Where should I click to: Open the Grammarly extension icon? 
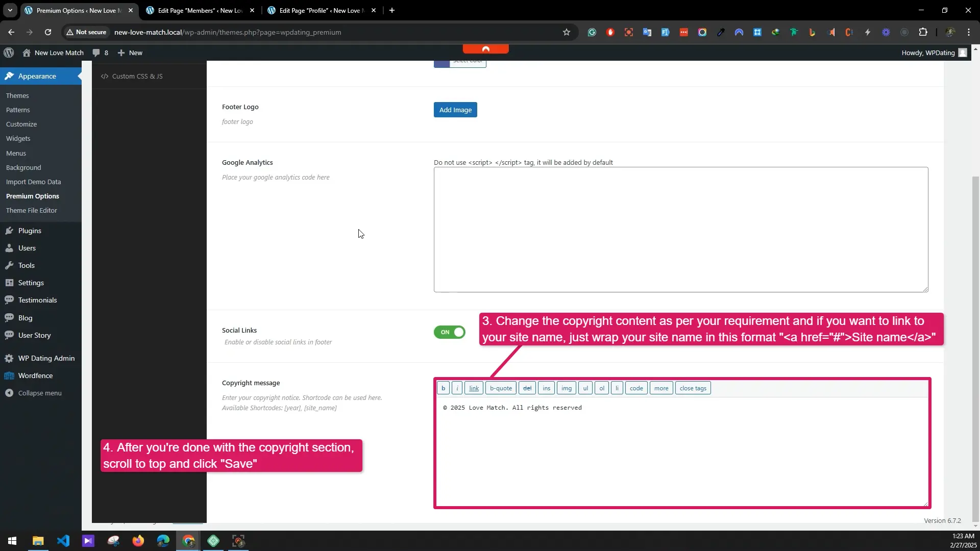(x=592, y=32)
